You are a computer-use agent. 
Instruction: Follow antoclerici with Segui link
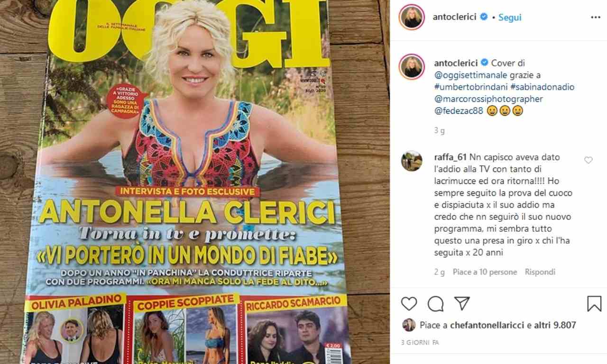coord(510,17)
